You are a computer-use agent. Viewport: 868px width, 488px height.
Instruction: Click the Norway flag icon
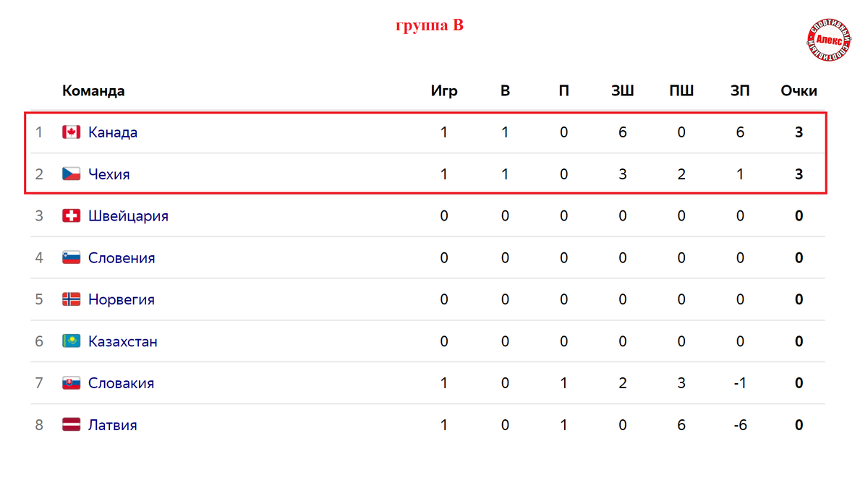71,299
